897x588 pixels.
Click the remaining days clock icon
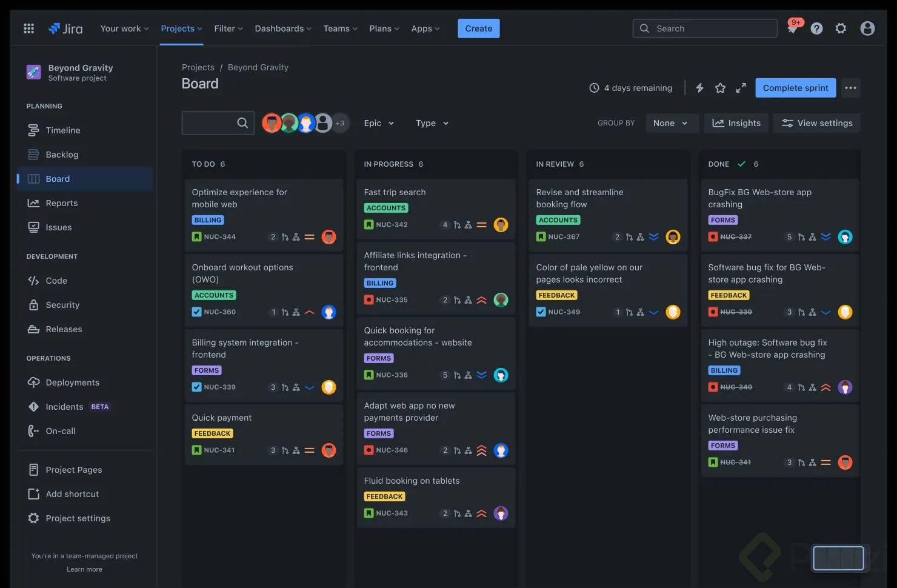tap(594, 88)
